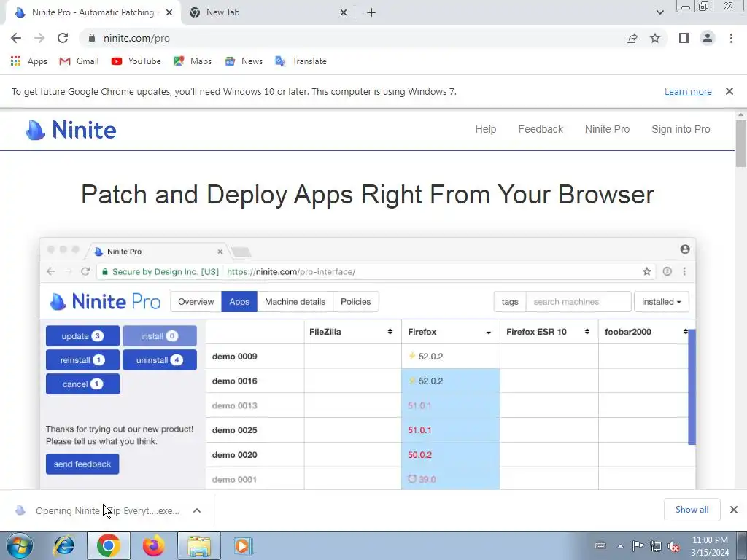Open a new Chrome tab with plus

[x=371, y=12]
